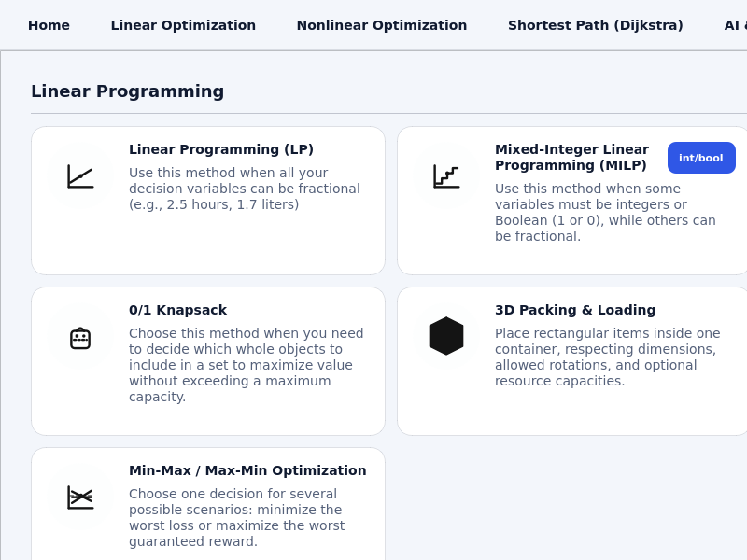Open the Nonlinear Optimization menu
The width and height of the screenshot is (747, 560).
point(382,25)
